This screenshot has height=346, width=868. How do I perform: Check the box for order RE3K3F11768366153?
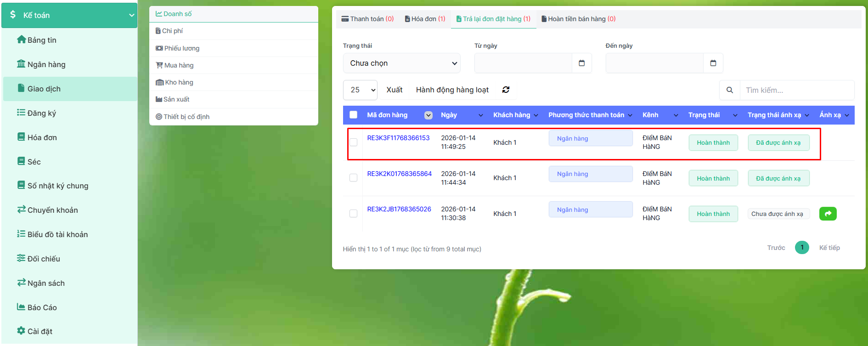point(353,142)
